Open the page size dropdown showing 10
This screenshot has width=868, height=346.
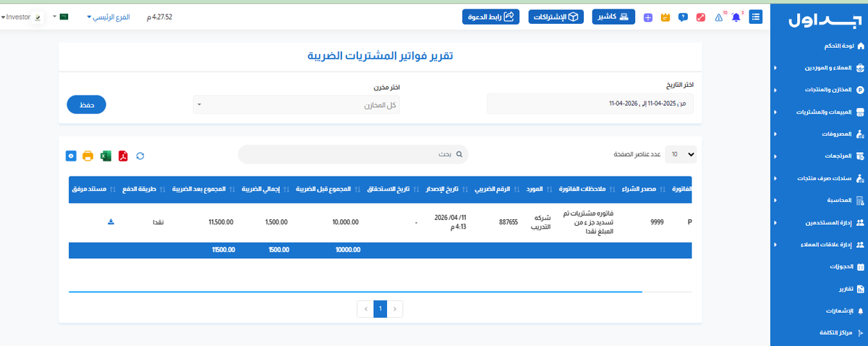681,154
